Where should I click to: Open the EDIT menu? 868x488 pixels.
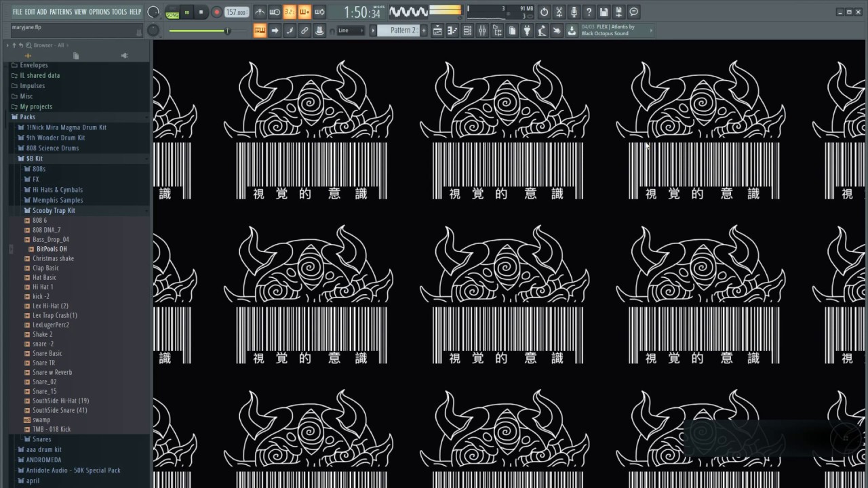30,12
